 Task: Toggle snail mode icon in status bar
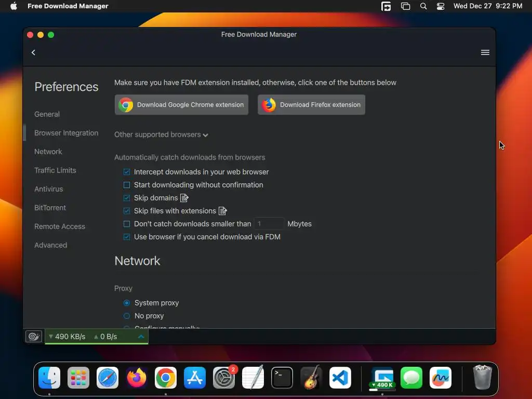[34, 337]
